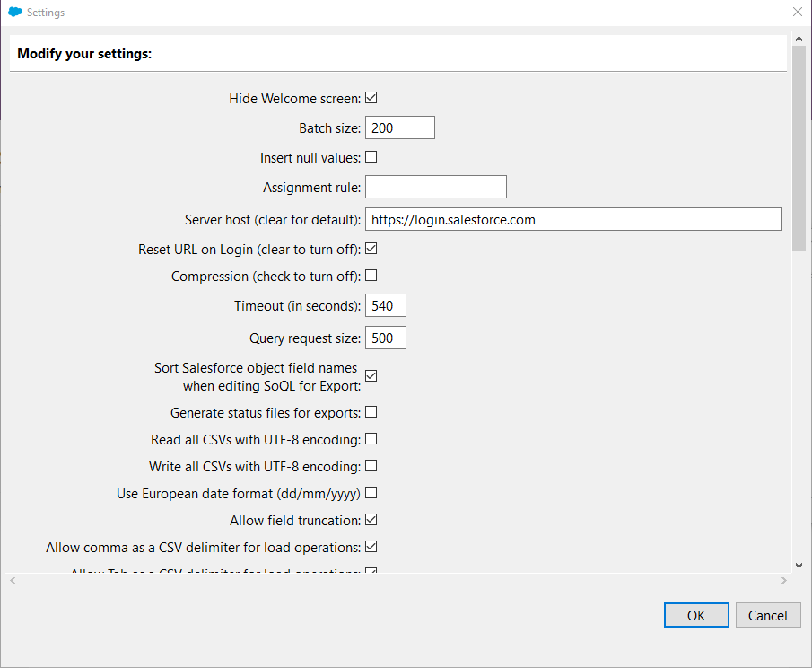812x668 pixels.
Task: Disable Allow field truncation checkbox
Action: (x=371, y=519)
